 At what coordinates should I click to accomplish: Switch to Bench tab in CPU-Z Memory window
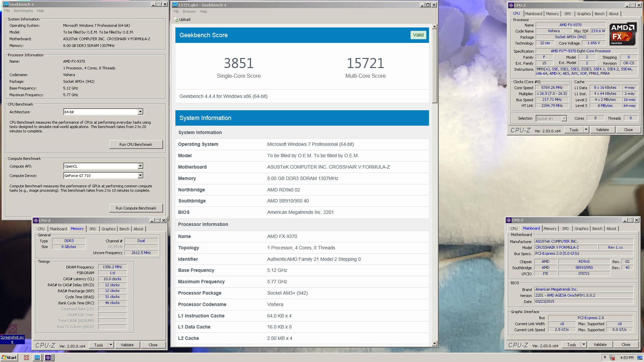(124, 229)
